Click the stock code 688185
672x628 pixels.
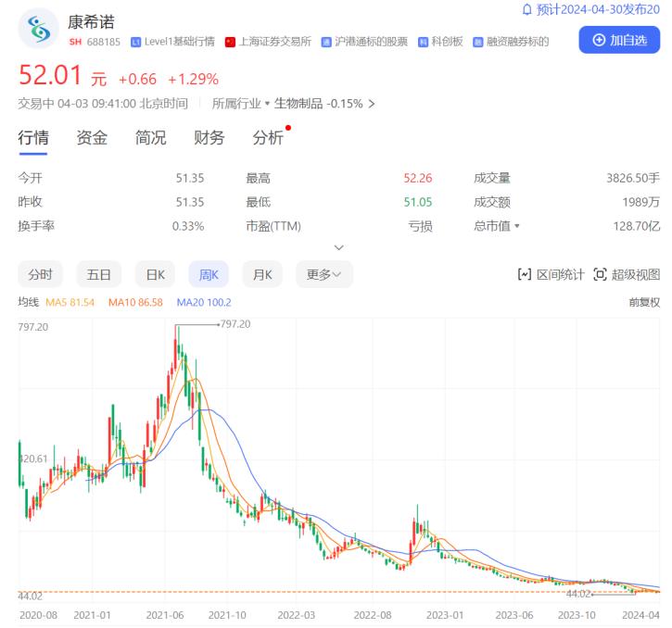(103, 42)
